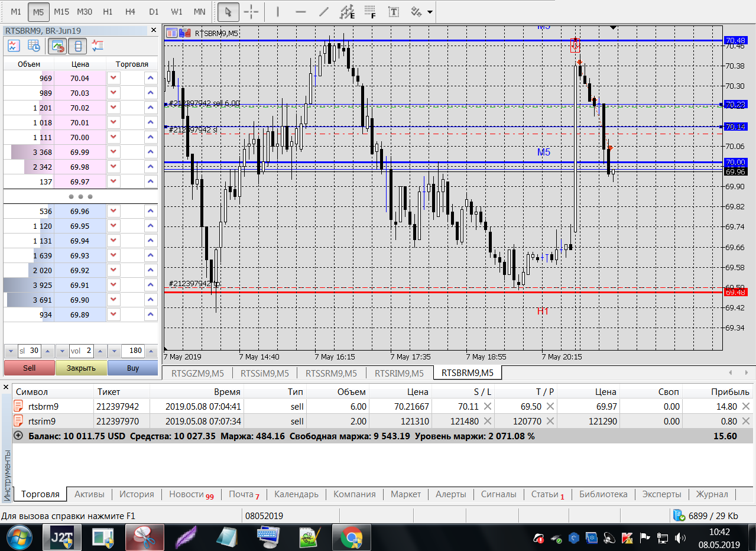
Task: Increase the vol value with up arrow
Action: tap(99, 351)
